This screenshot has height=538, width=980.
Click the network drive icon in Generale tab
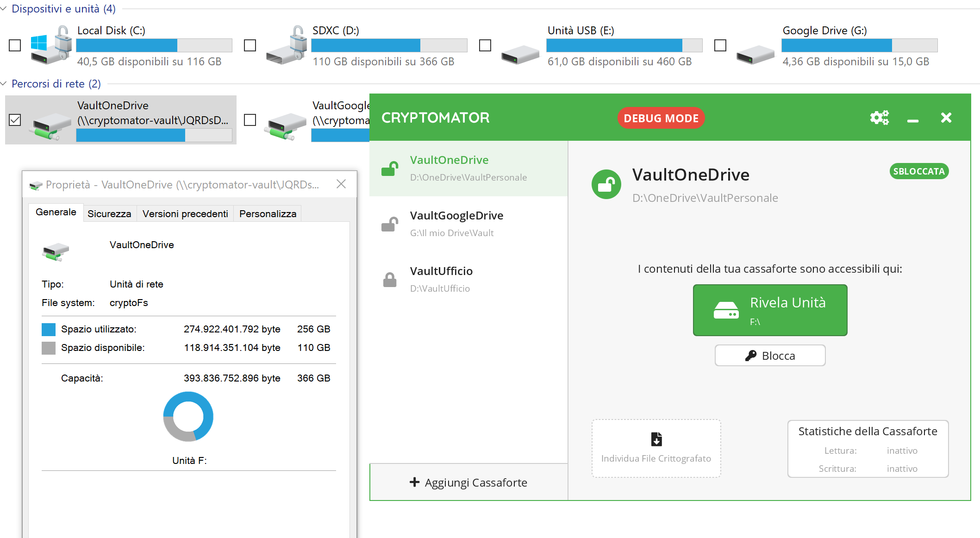56,252
